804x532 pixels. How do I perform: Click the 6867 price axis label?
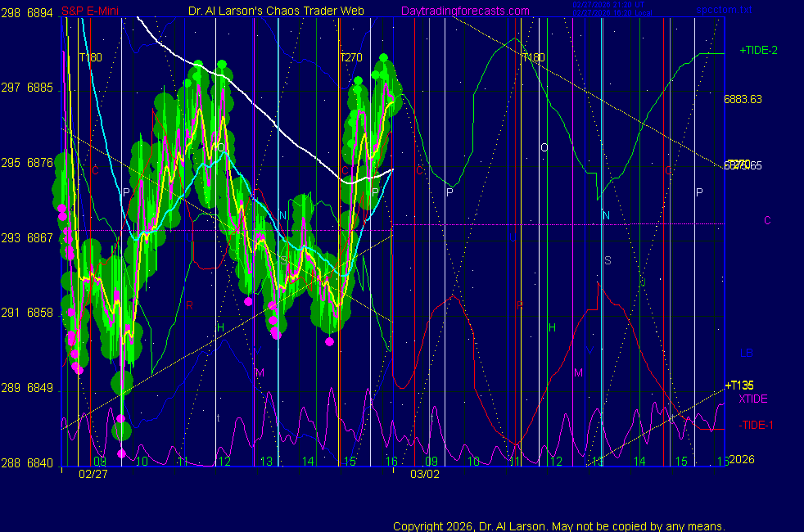40,237
